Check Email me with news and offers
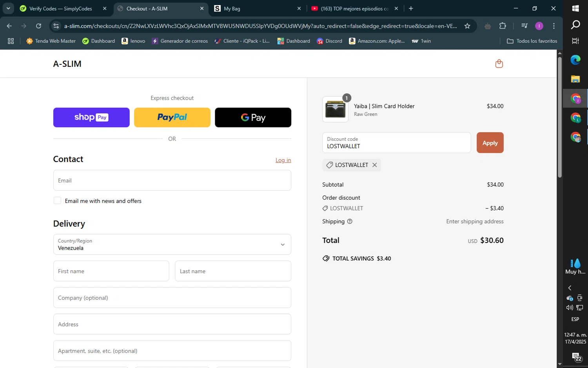This screenshot has width=588, height=368. 57,200
